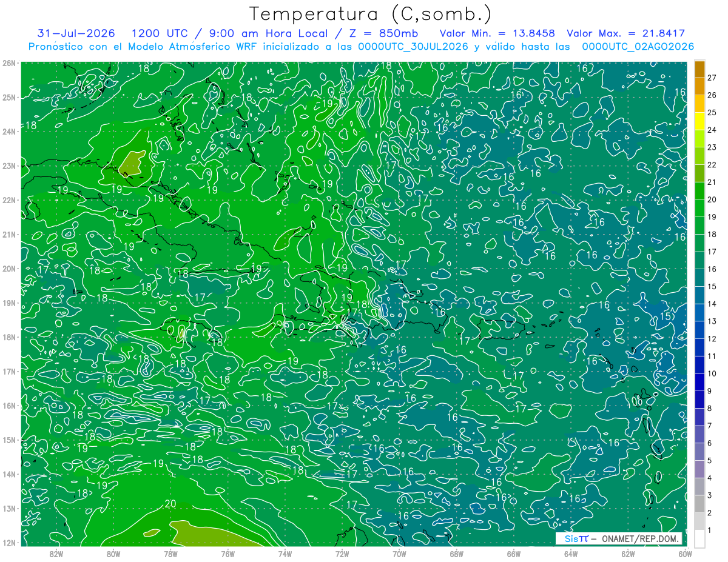Click the "76W" longitude axis label
The image size is (728, 562).
tap(227, 554)
